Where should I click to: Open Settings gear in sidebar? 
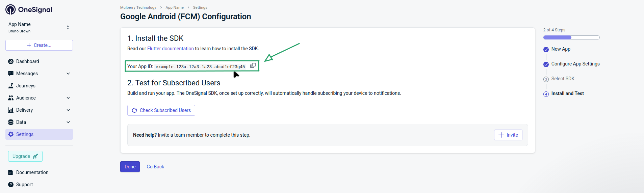tap(11, 134)
